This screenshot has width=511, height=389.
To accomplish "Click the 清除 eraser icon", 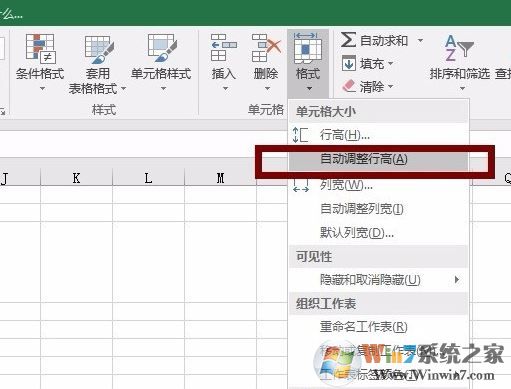I will pyautogui.click(x=349, y=86).
